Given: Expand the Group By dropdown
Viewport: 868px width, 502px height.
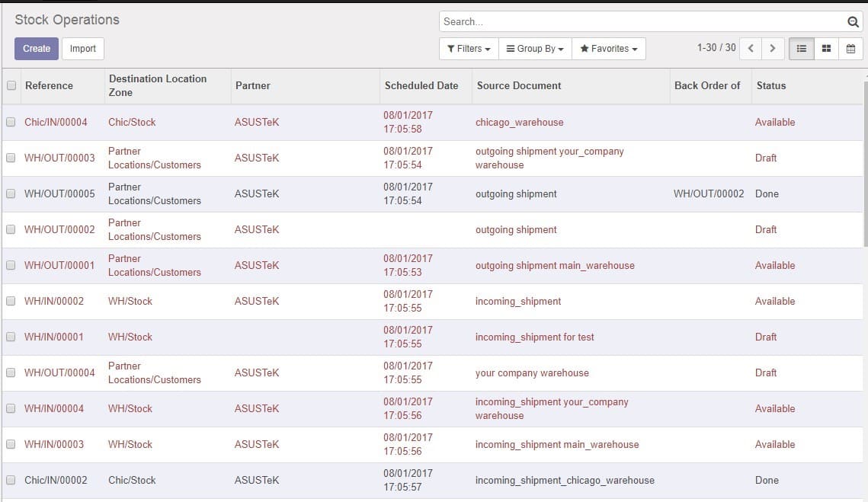Looking at the screenshot, I should [x=535, y=49].
